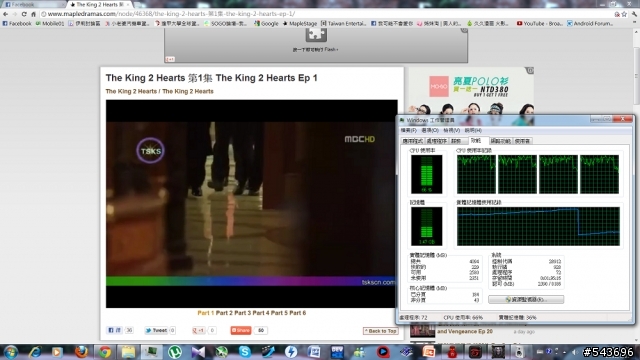The image size is (640, 360).
Task: Open Task Manager Options (O) menu
Action: (x=430, y=130)
